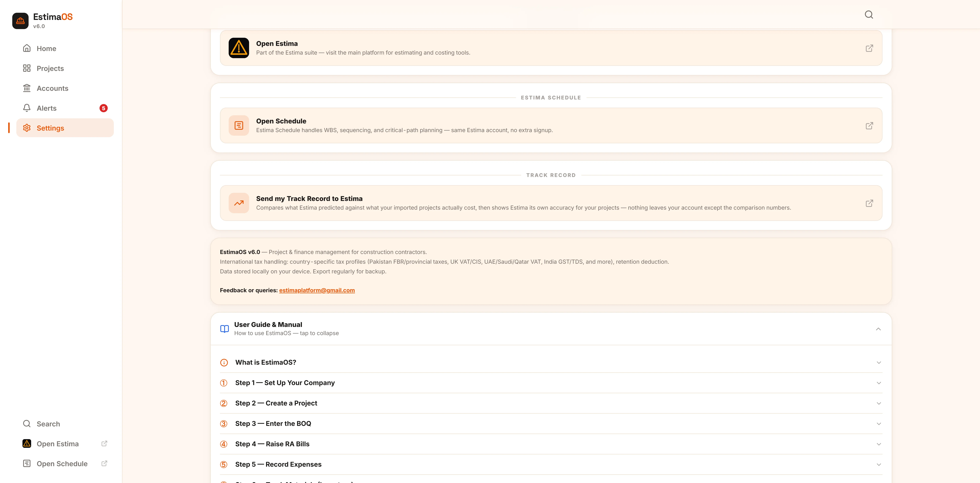Click the Track Record trend-arrow icon
Viewport: 980px width, 483px height.
(x=239, y=203)
